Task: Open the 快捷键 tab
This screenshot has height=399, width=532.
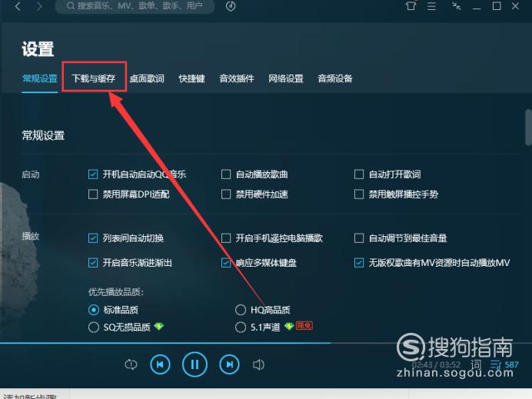Action: point(191,78)
